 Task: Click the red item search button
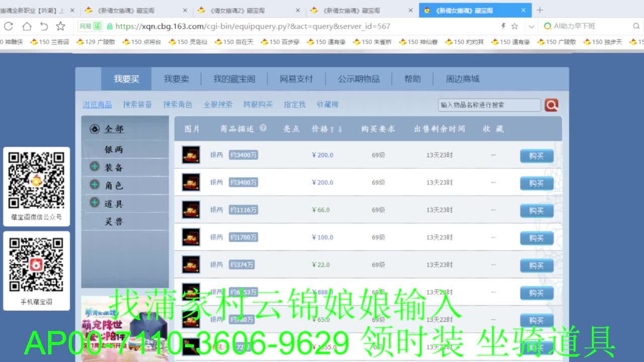[551, 105]
